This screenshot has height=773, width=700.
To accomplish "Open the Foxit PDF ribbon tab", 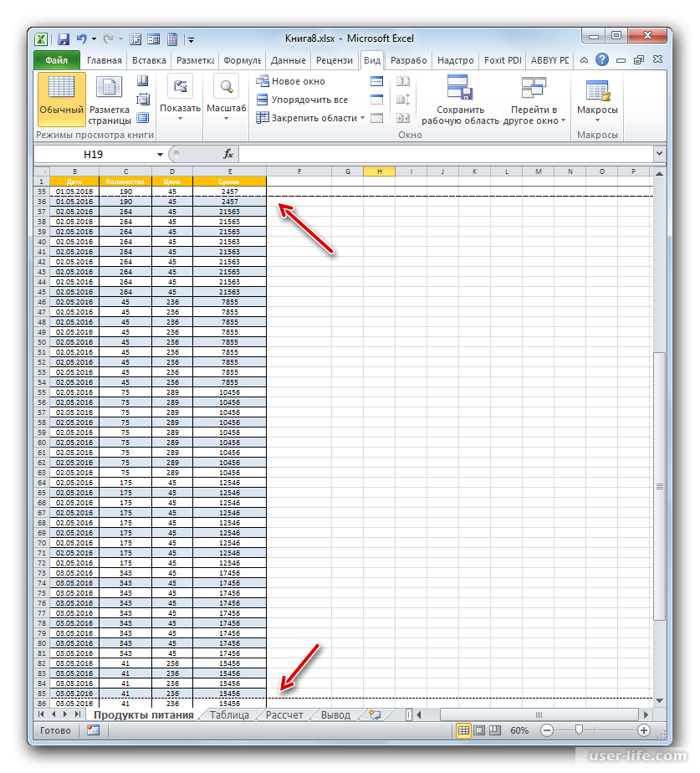I will coord(503,60).
